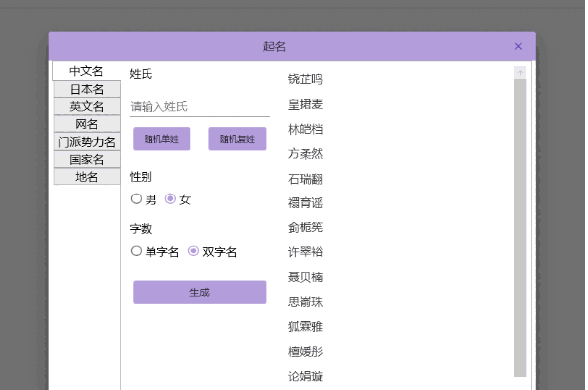Select the name starting with 许
Screen dimensions: 588x390
click(x=305, y=252)
